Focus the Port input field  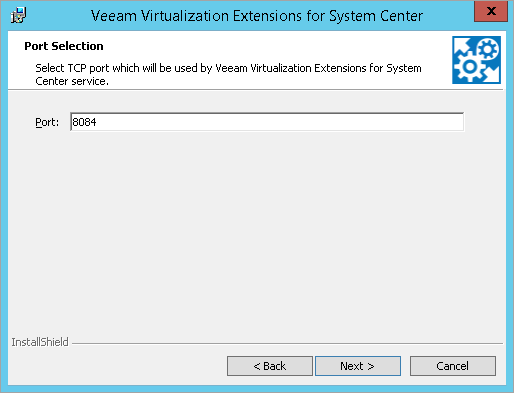click(267, 122)
